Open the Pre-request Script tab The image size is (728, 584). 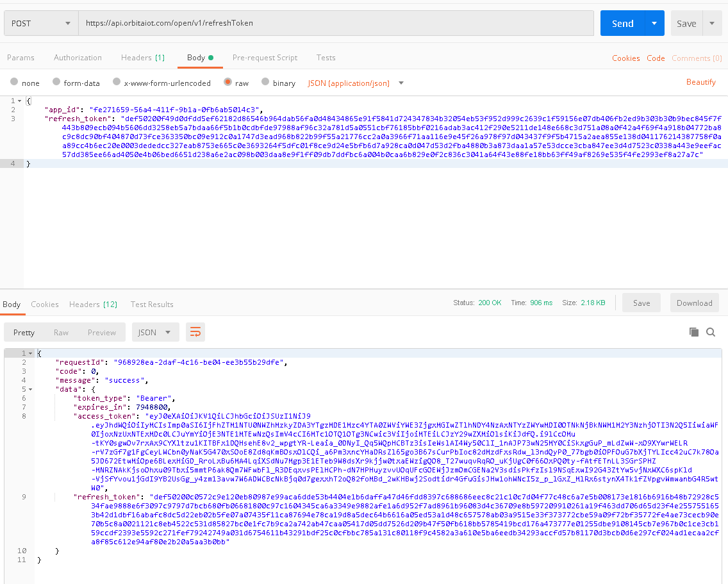coord(265,58)
